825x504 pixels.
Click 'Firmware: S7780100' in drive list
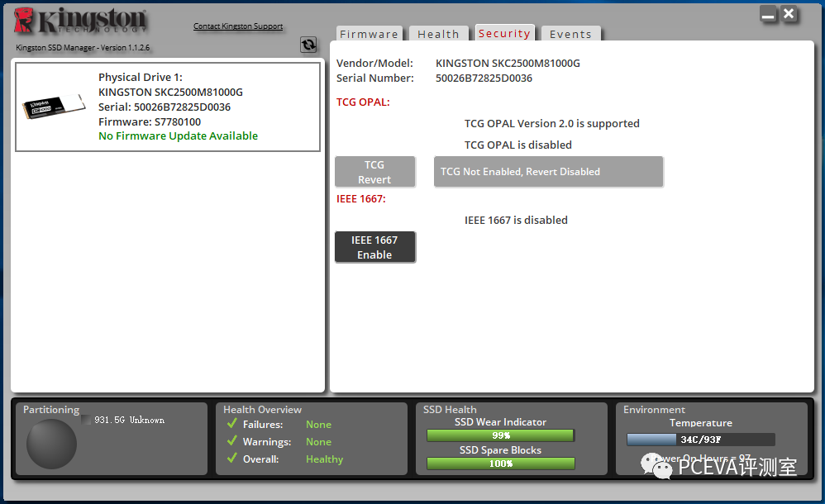point(150,121)
